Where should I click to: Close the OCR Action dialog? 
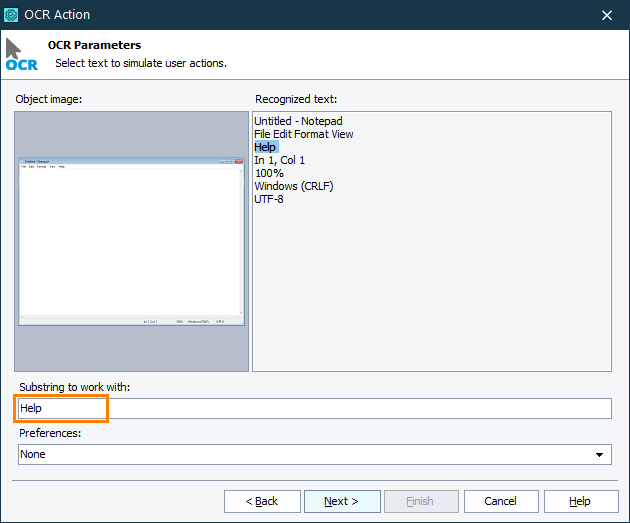(x=606, y=15)
